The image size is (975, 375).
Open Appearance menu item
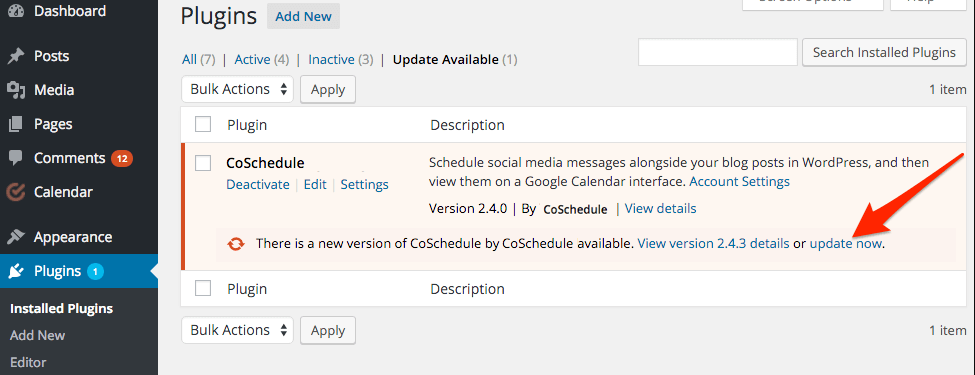(x=73, y=238)
